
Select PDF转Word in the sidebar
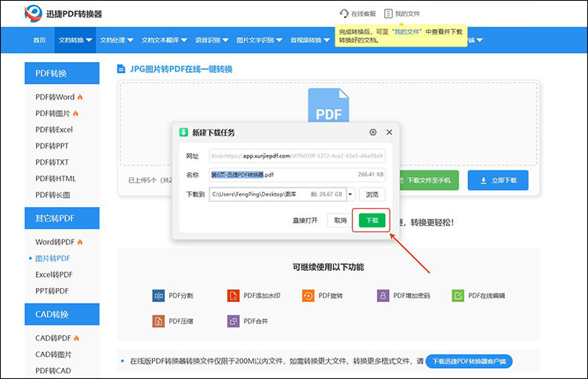point(55,97)
